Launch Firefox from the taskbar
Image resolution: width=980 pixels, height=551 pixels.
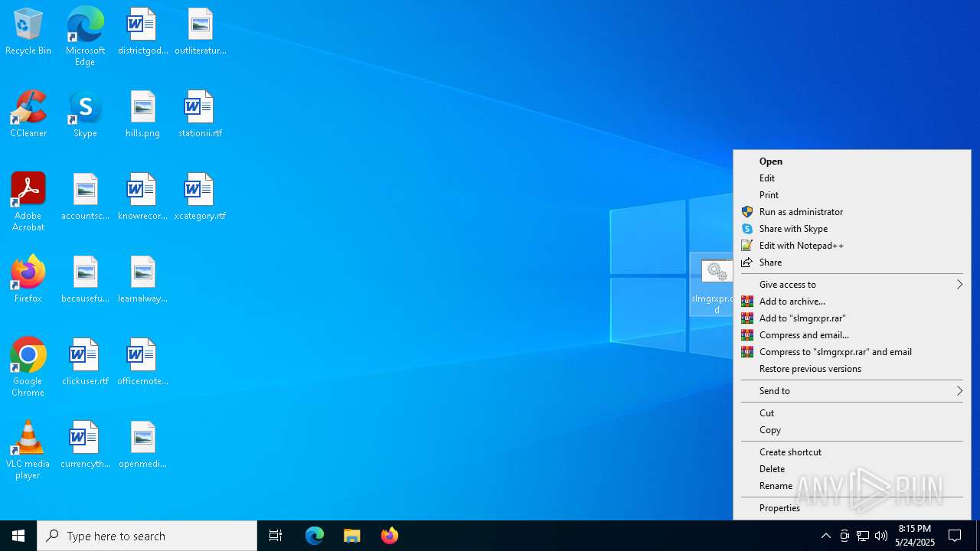(x=390, y=536)
